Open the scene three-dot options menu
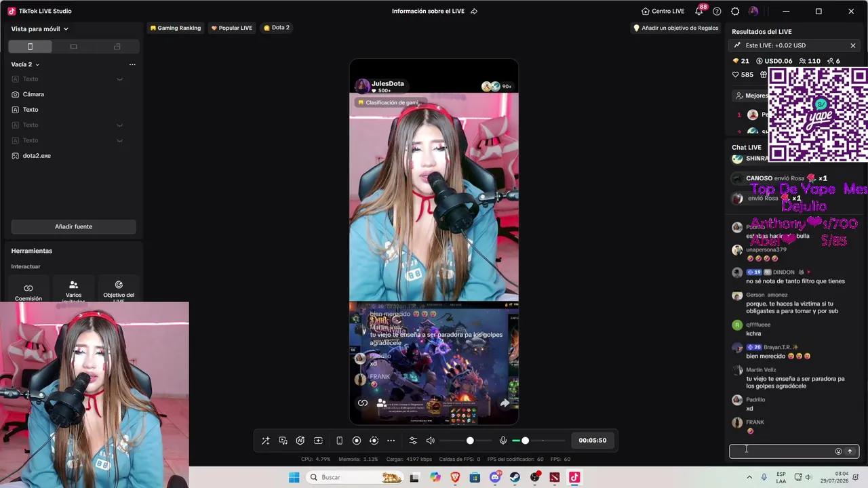Viewport: 868px width, 488px height. pos(132,64)
